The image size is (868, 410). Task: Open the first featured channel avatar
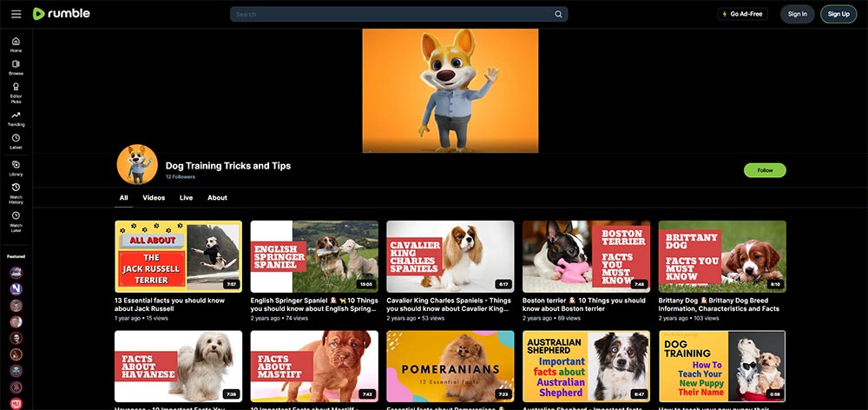pyautogui.click(x=16, y=273)
